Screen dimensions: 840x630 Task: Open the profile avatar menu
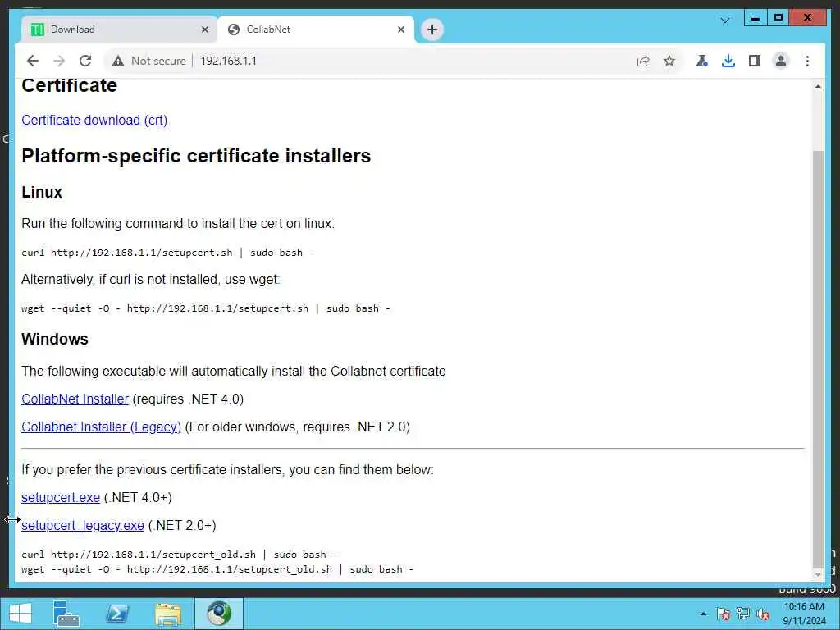tap(781, 61)
